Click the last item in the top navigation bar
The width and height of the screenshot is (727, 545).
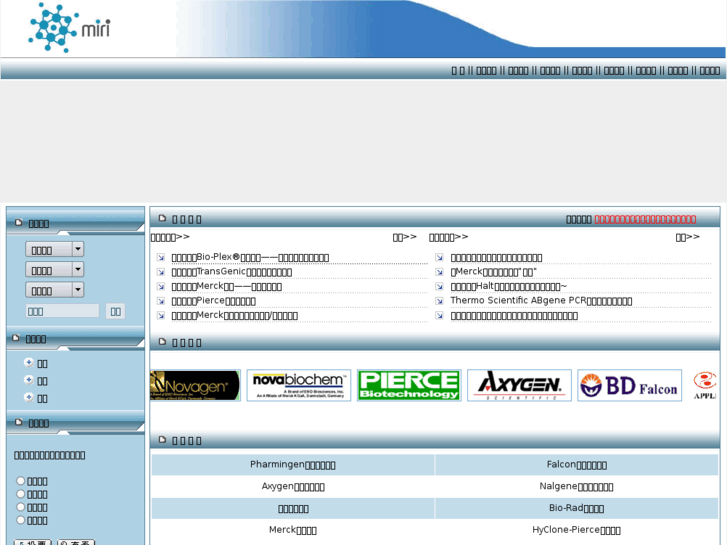click(x=709, y=71)
